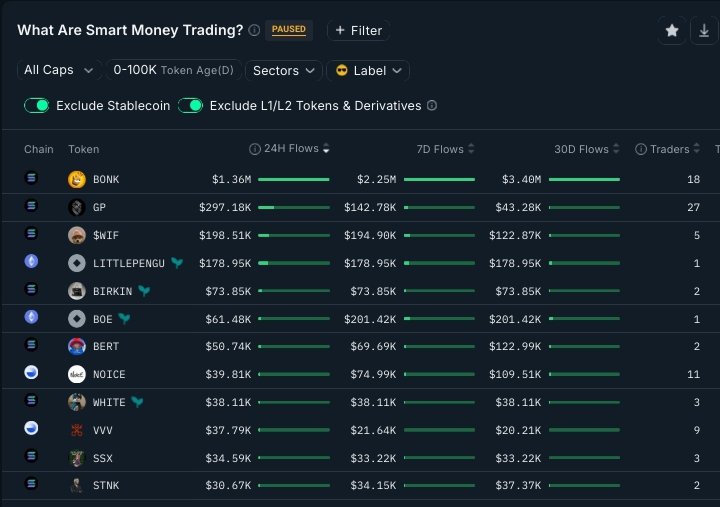The height and width of the screenshot is (507, 720).
Task: Open the NOICE token name
Action: coord(109,375)
